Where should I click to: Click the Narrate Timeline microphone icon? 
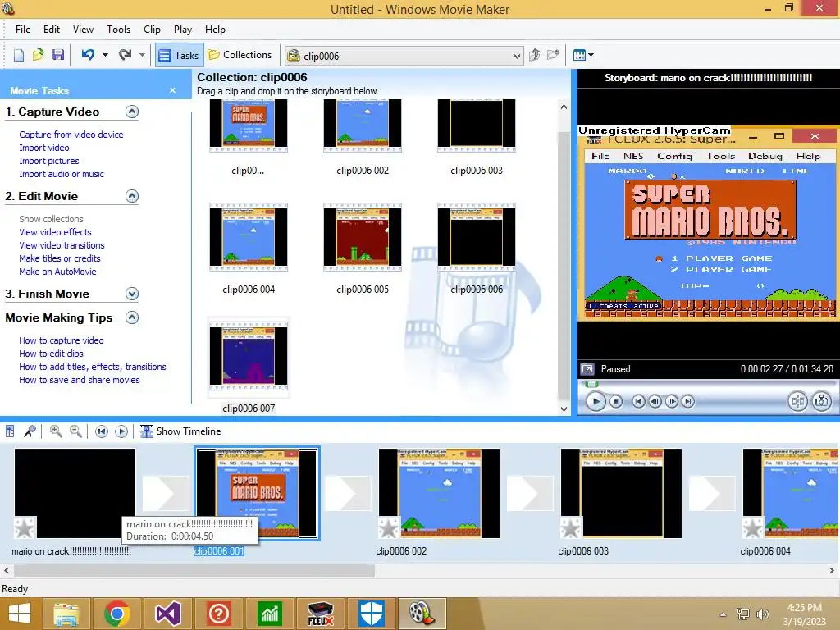30,431
